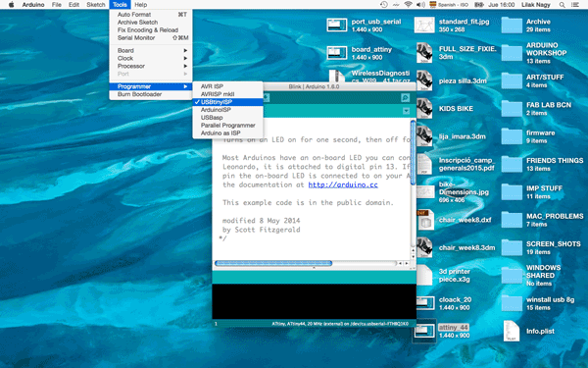Open Time Machine menu bar icon
This screenshot has width=588, height=368.
(383, 5)
